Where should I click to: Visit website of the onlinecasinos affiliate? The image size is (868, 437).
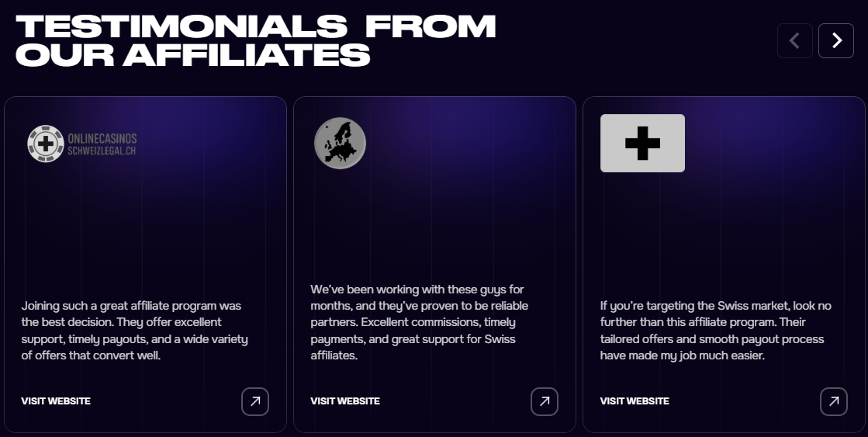click(56, 401)
